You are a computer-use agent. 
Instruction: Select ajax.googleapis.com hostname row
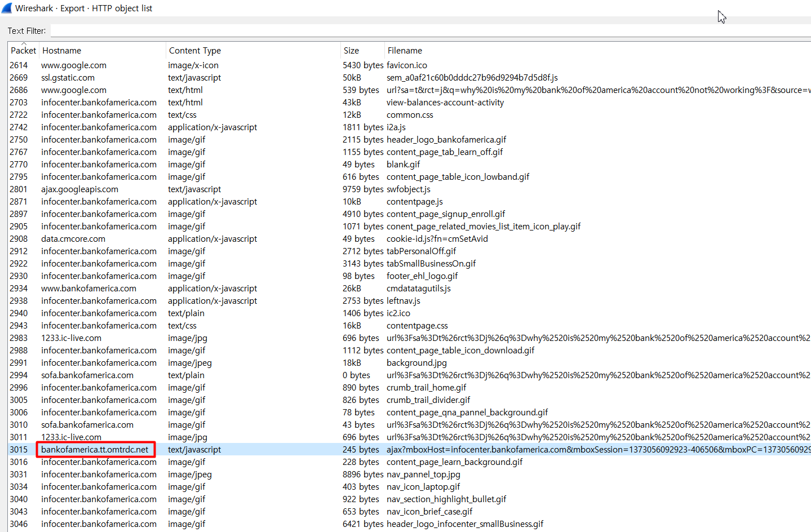coord(79,189)
